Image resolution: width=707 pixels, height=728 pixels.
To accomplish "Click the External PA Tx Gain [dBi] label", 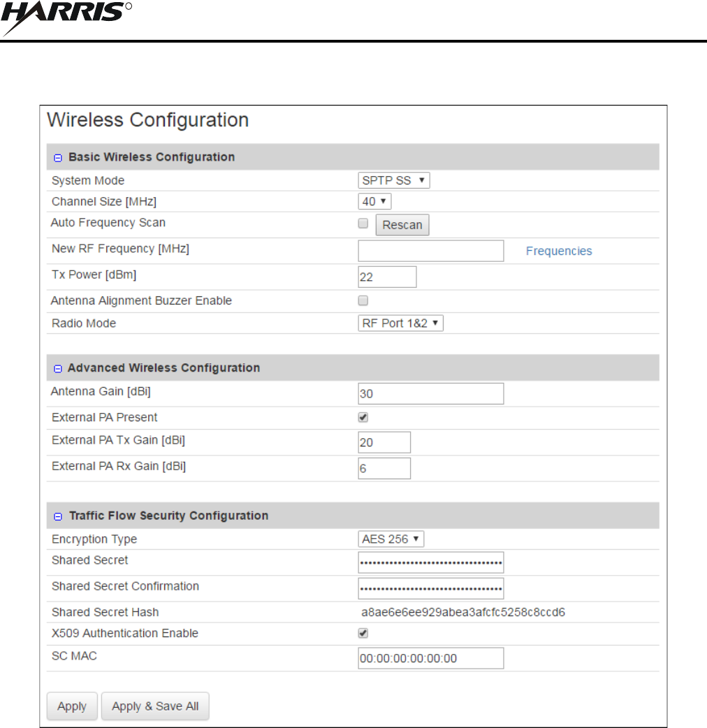I will (118, 440).
